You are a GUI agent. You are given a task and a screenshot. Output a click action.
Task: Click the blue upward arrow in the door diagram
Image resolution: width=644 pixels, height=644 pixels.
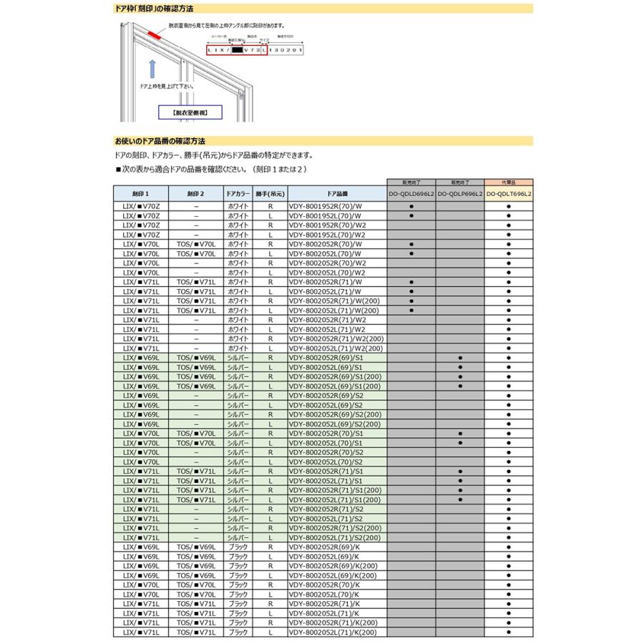point(152,69)
